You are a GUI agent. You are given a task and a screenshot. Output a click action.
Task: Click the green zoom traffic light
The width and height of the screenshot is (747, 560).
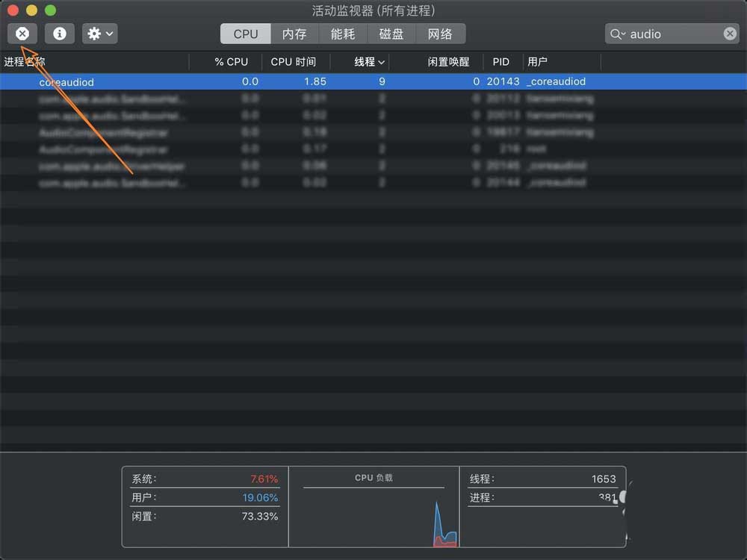point(49,10)
